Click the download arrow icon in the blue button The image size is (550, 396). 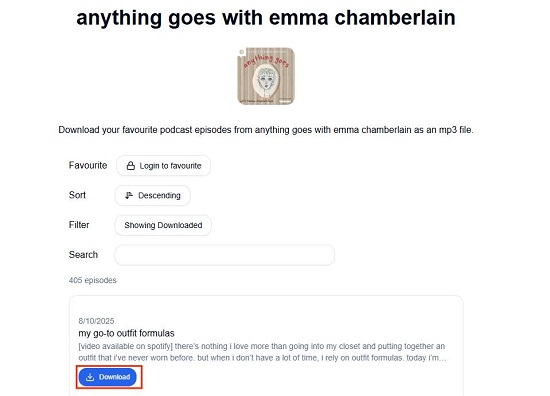click(90, 377)
